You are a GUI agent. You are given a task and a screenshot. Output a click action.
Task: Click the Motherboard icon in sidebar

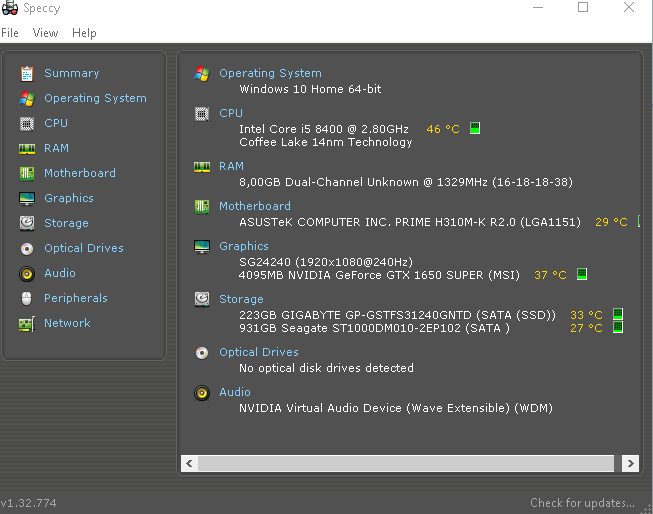point(27,173)
